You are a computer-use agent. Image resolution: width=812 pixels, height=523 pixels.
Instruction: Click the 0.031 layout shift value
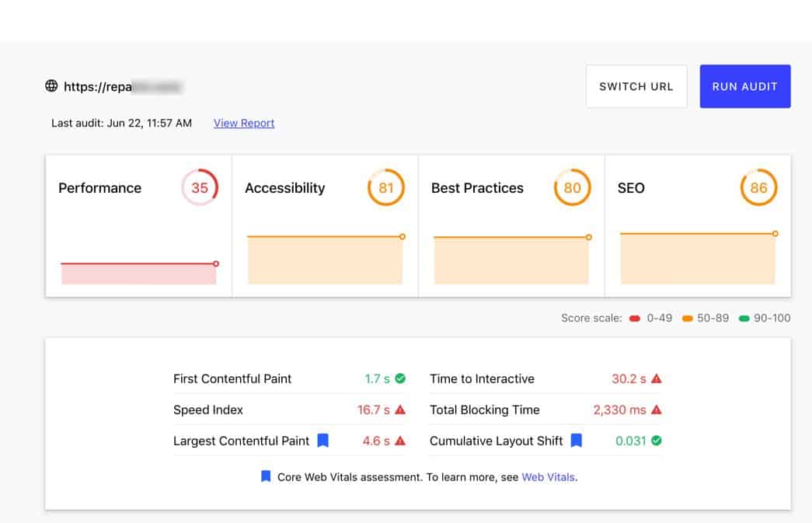click(x=631, y=441)
